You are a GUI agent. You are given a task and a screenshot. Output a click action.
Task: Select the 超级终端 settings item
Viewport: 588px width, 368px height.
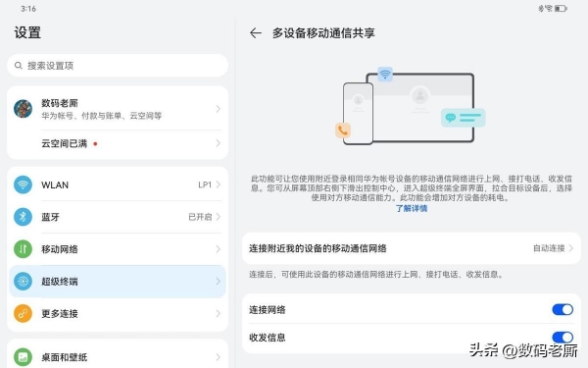[118, 282]
